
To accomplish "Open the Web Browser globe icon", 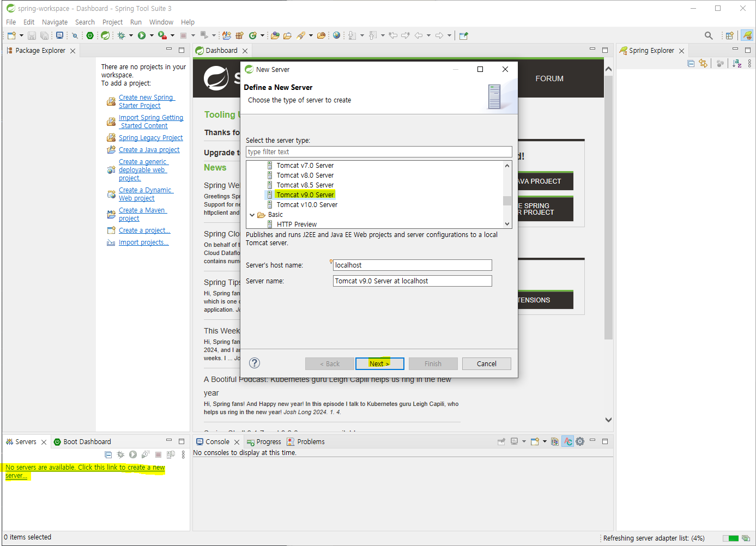I will (336, 35).
